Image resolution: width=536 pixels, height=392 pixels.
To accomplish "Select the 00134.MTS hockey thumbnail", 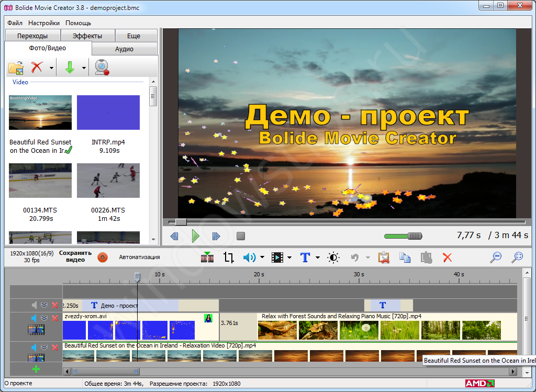I will [40, 181].
